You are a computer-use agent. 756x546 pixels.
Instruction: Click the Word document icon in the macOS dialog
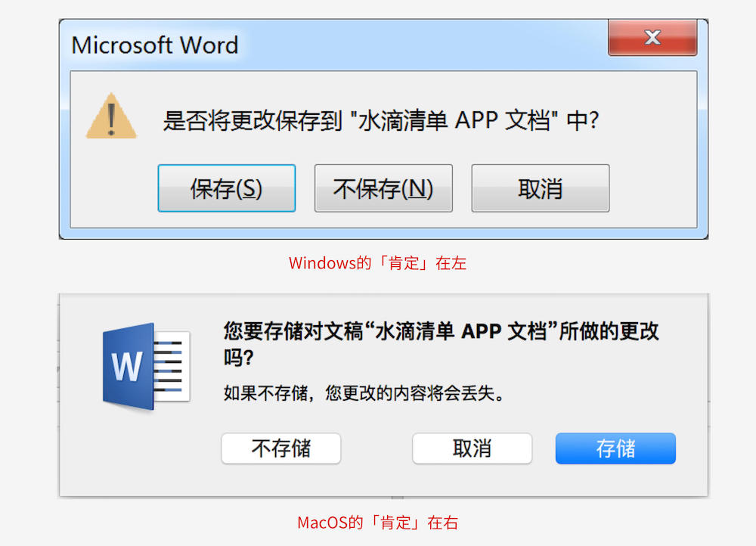(x=146, y=367)
